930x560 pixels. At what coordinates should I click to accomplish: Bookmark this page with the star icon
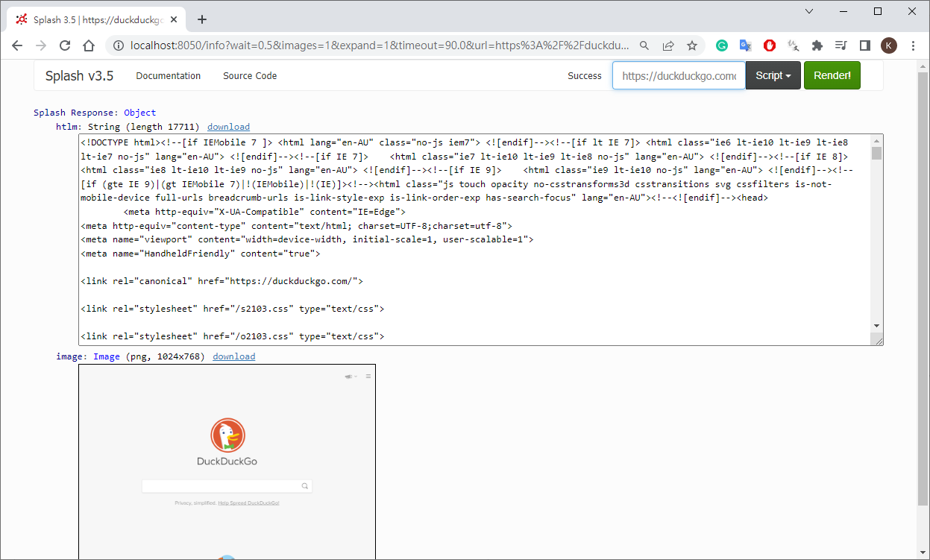692,45
